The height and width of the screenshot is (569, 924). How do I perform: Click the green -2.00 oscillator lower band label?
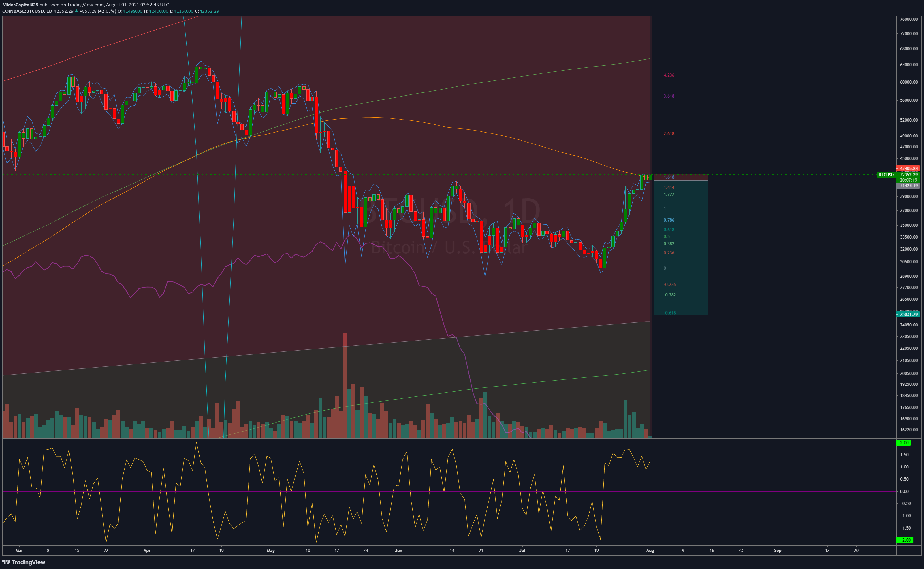[x=905, y=540]
